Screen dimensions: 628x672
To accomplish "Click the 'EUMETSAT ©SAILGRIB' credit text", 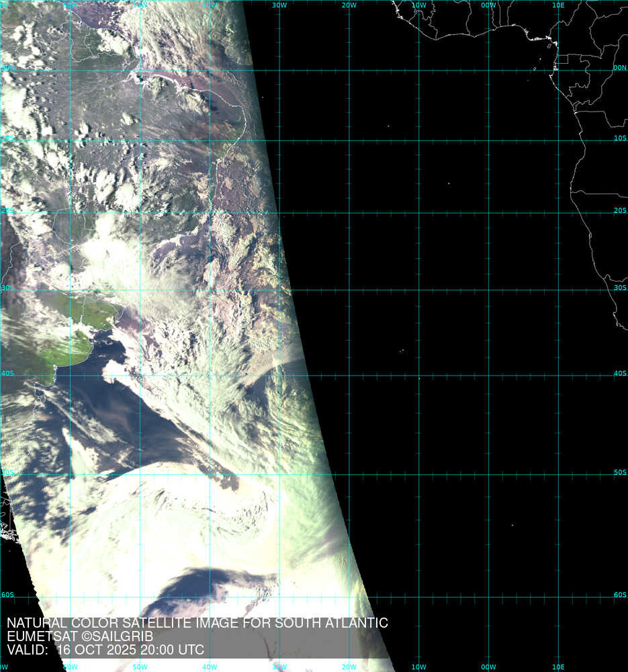I will click(80, 636).
